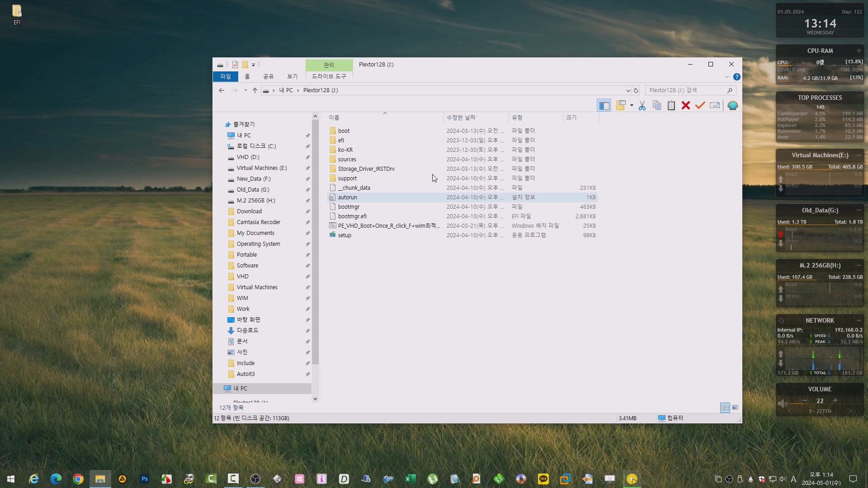Open the folder options toolbar button

point(621,105)
